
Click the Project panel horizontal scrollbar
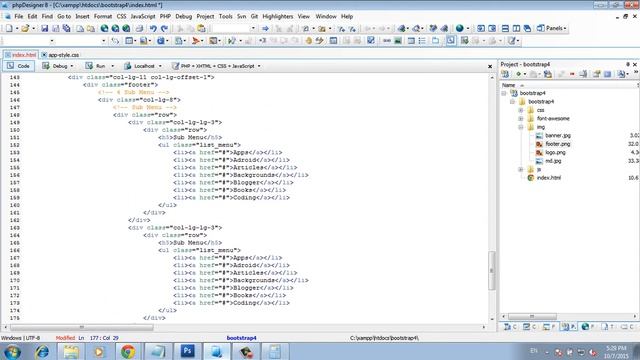532,316
